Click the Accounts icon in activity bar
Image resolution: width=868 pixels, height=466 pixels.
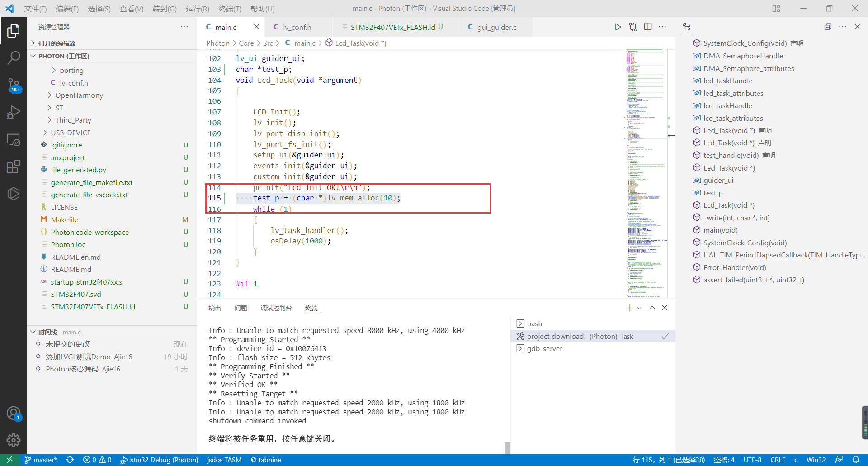[x=14, y=414]
